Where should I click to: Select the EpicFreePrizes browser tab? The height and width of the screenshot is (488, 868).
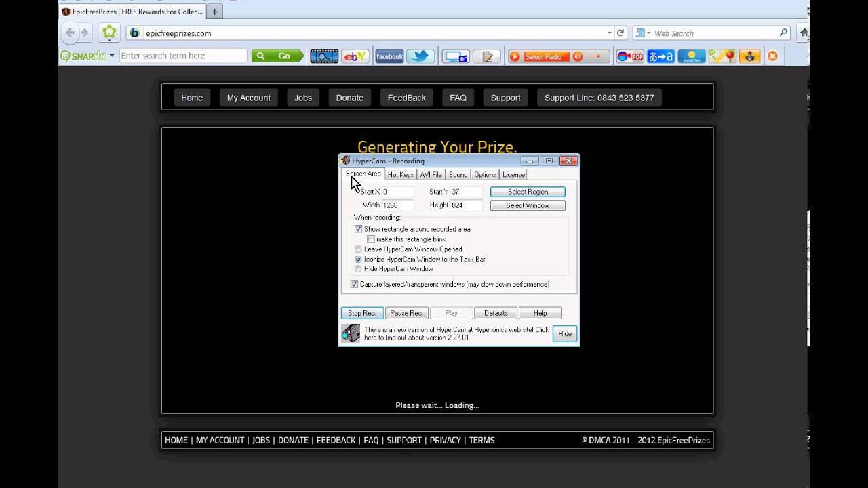(x=132, y=12)
